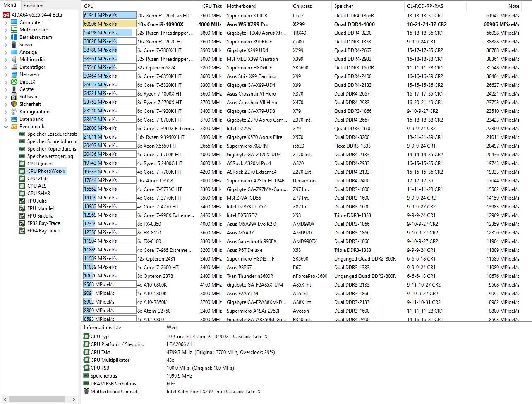Open the CPU AES benchmark

click(x=37, y=186)
